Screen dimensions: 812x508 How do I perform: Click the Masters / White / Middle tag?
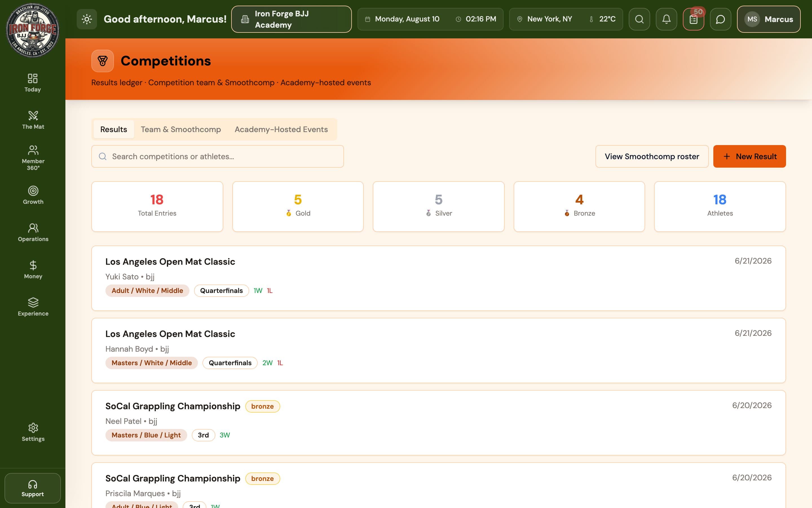click(x=152, y=363)
